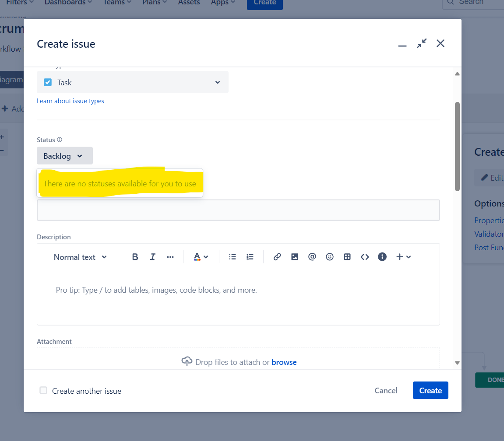Open the Filters menu in top navigation
Screen dimensions: 504x441
(x=19, y=2)
